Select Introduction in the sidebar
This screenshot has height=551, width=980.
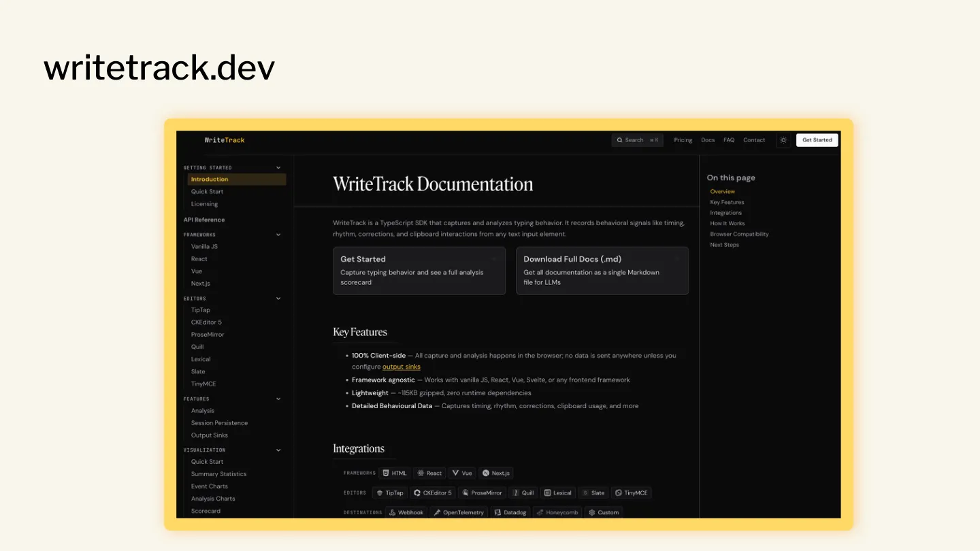(237, 180)
